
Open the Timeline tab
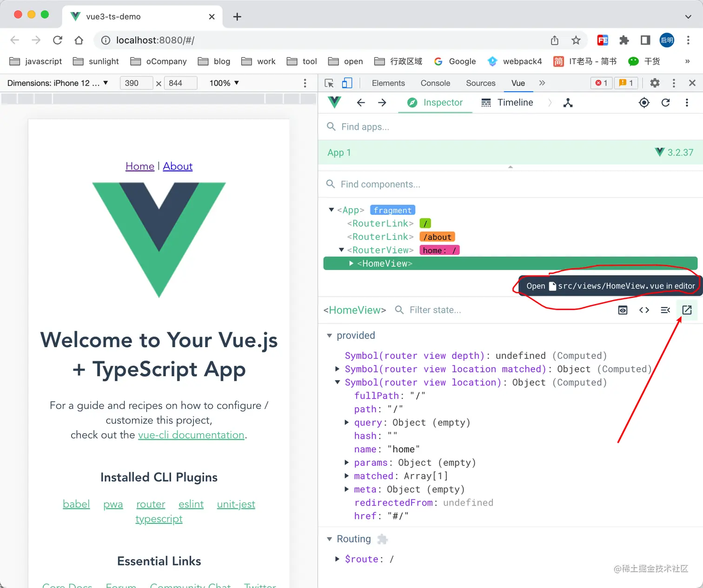[x=507, y=103]
